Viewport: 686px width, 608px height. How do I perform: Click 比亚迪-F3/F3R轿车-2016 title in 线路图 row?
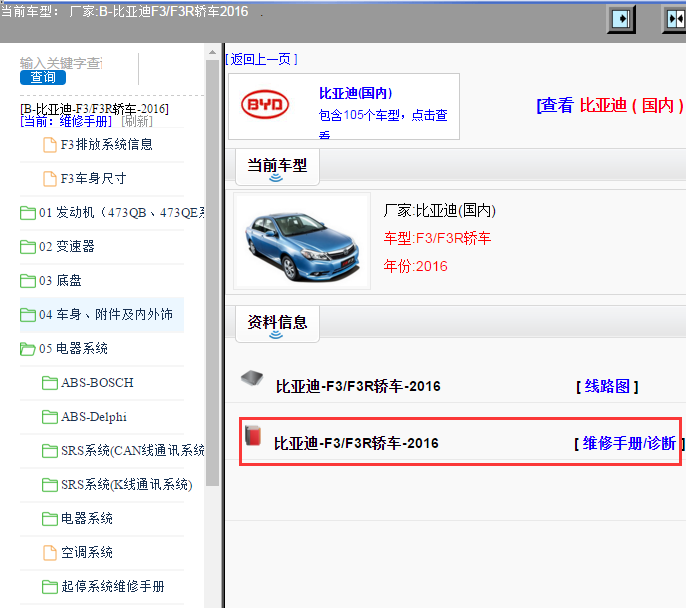coord(358,386)
